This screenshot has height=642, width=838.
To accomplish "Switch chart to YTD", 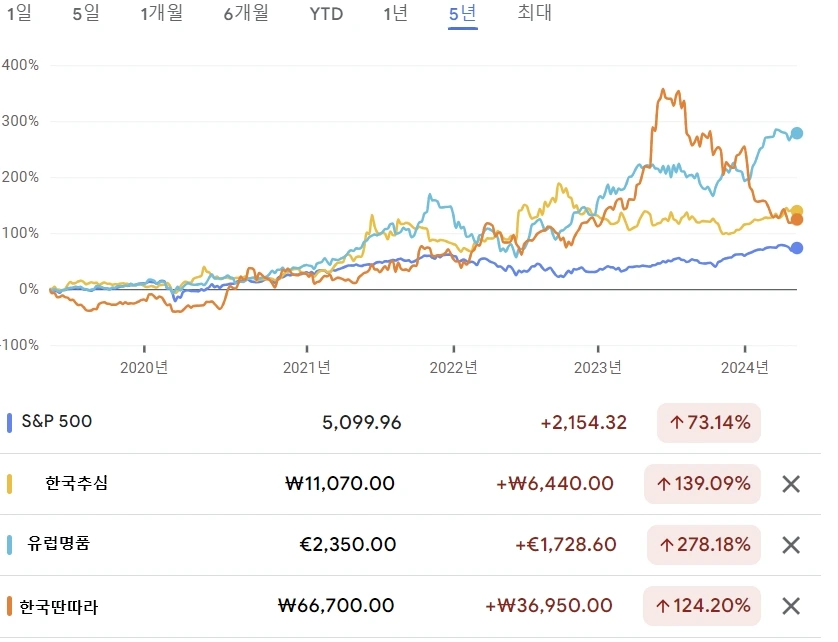I will 326,13.
